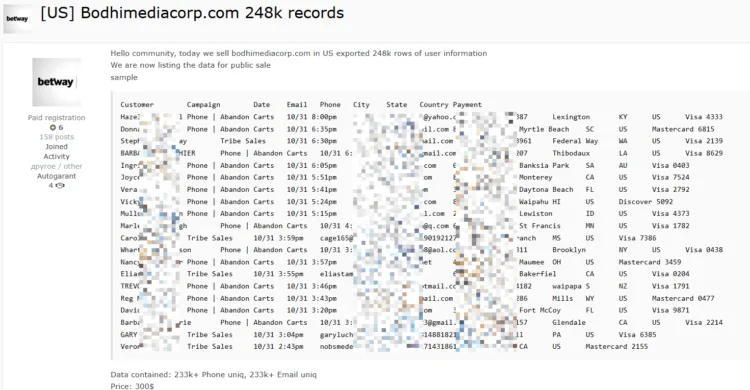
Task: Click the Payment column header
Action: (467, 105)
